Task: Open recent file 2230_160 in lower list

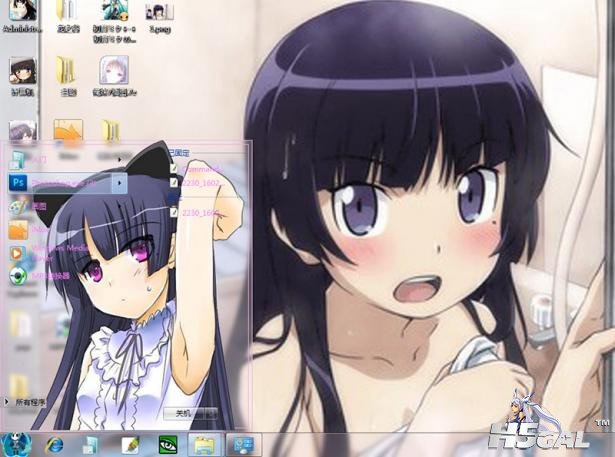Action: coord(196,213)
